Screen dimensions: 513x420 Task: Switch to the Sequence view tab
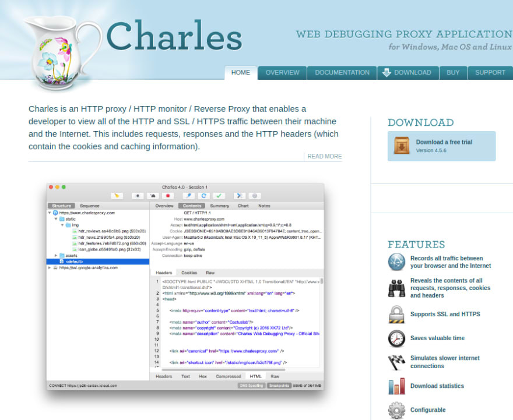[x=90, y=206]
